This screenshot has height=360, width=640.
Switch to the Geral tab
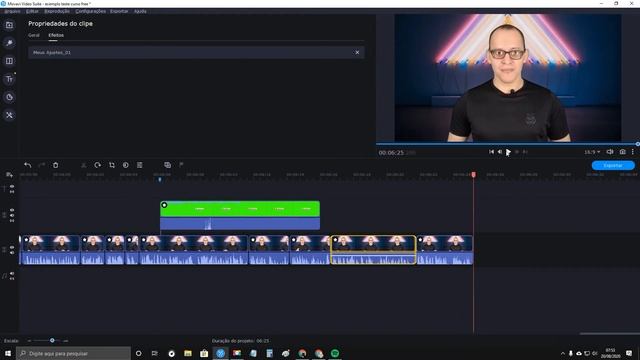(34, 35)
